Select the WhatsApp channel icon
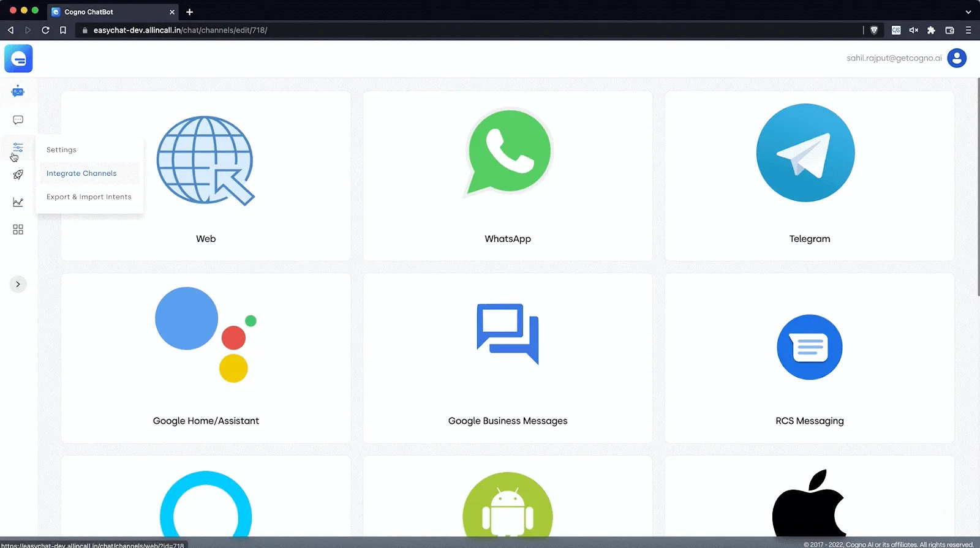The height and width of the screenshot is (548, 980). click(508, 153)
